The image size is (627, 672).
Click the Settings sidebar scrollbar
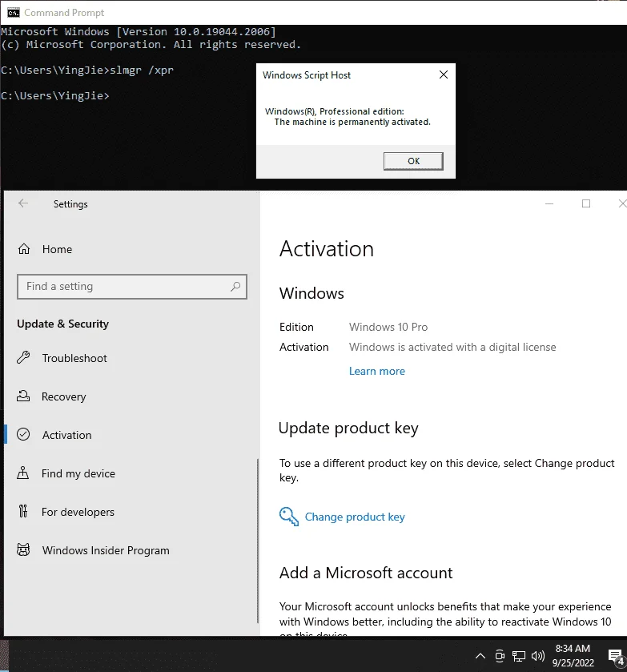258,541
